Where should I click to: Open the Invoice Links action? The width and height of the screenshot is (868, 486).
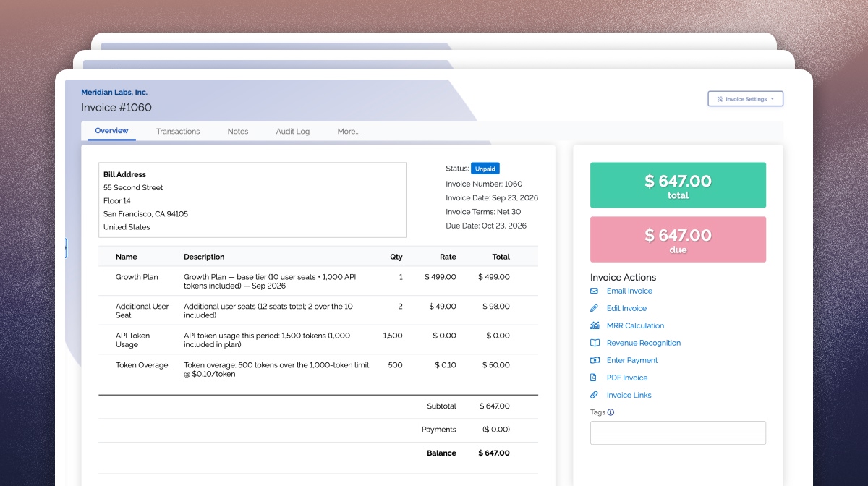pos(629,395)
